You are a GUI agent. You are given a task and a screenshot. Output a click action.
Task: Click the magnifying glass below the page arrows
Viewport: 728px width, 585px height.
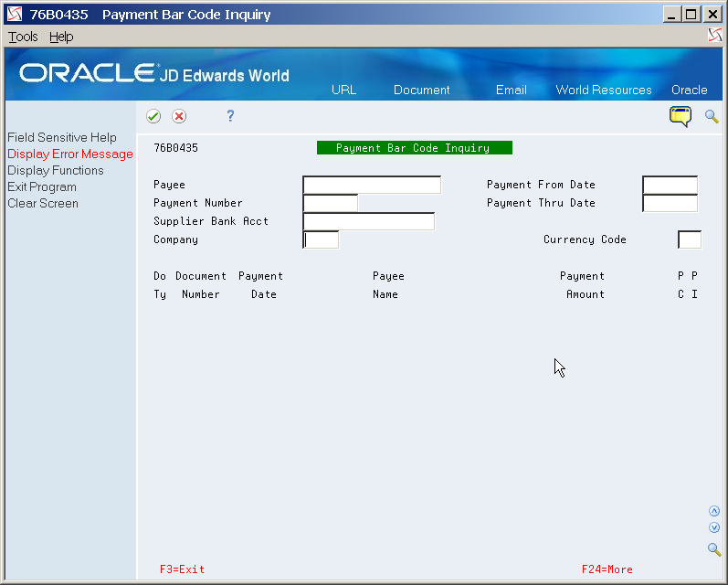click(714, 549)
